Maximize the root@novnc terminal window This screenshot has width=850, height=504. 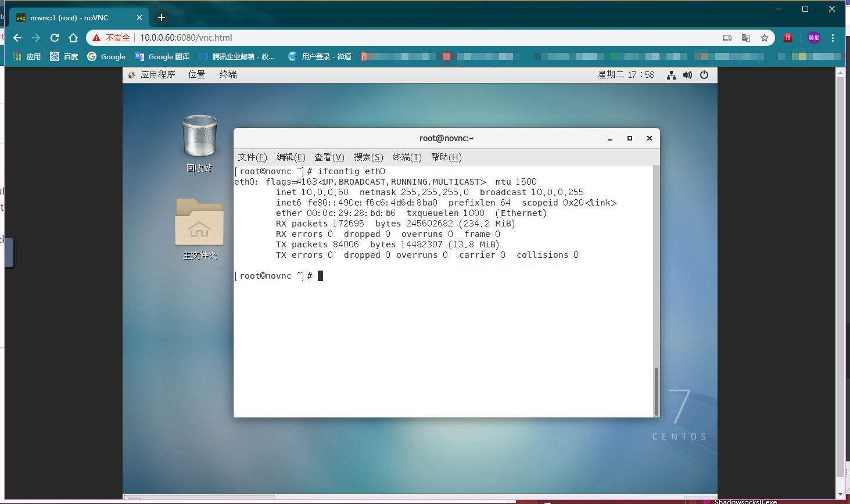pos(630,138)
